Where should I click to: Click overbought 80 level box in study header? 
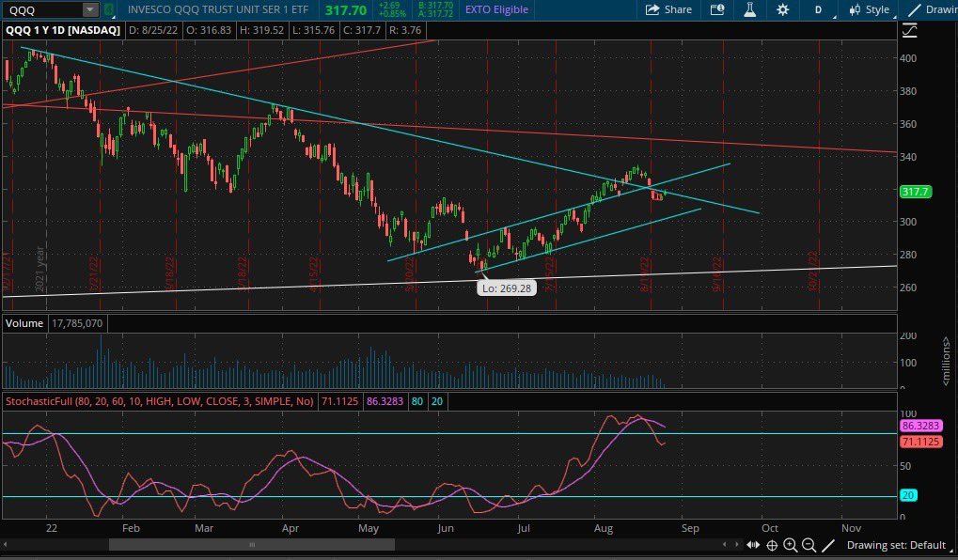click(x=417, y=401)
